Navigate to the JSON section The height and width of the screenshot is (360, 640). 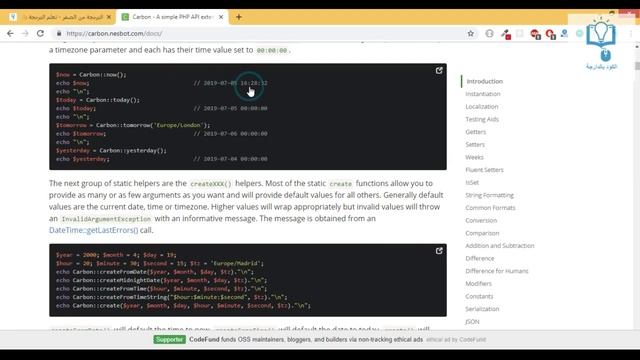pos(472,322)
